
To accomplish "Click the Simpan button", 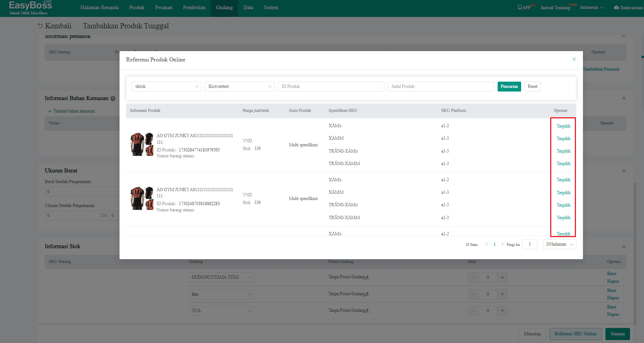I will [x=618, y=334].
